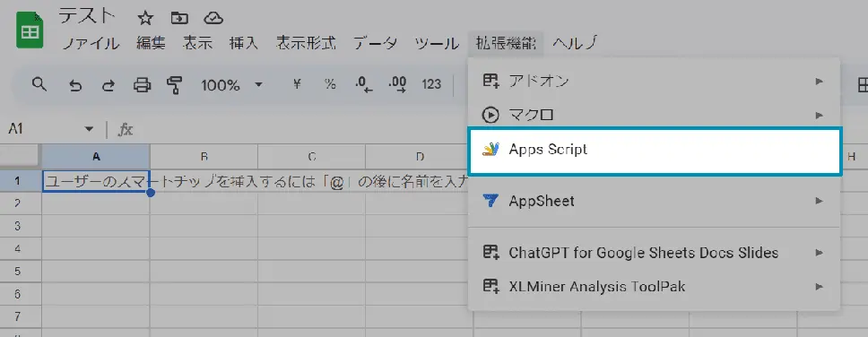Open the 挿入 menu
868x337 pixels.
click(x=244, y=43)
